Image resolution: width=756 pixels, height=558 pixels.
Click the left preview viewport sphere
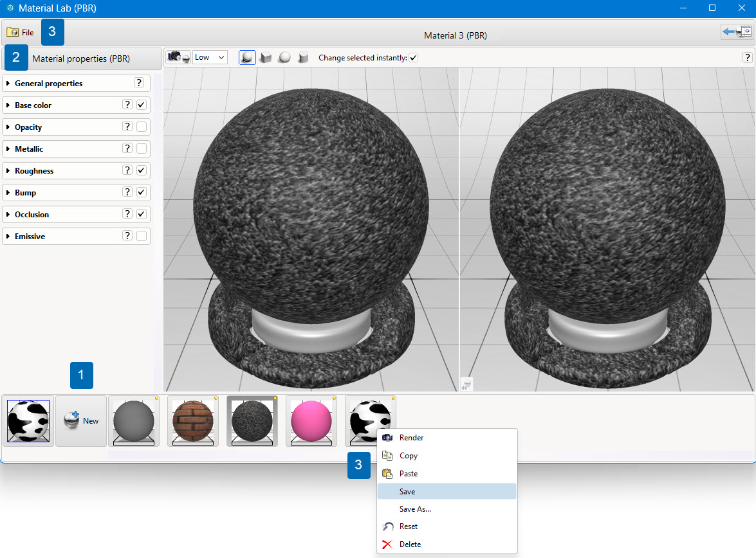311,206
